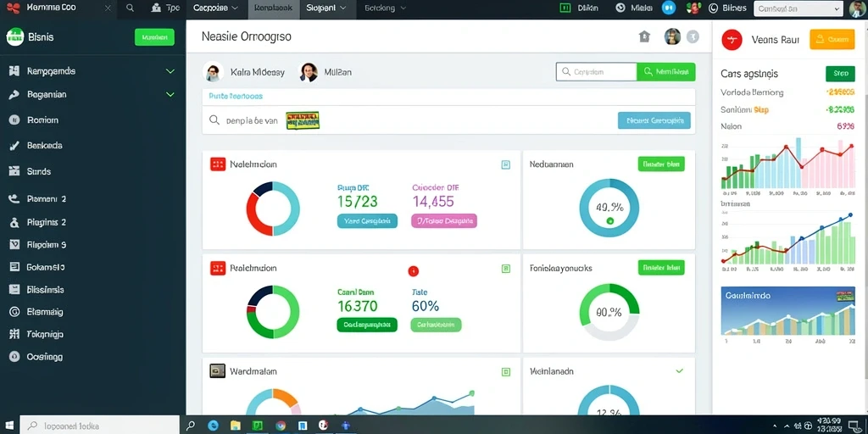The height and width of the screenshot is (434, 868).
Task: Click the Wardmalam card thumbnail icon
Action: (218, 371)
